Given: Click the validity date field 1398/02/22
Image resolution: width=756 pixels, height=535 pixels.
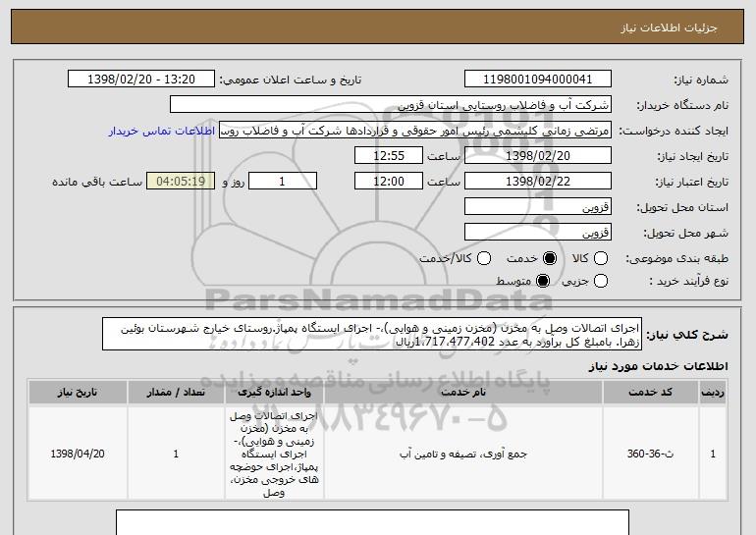Looking at the screenshot, I should (538, 182).
